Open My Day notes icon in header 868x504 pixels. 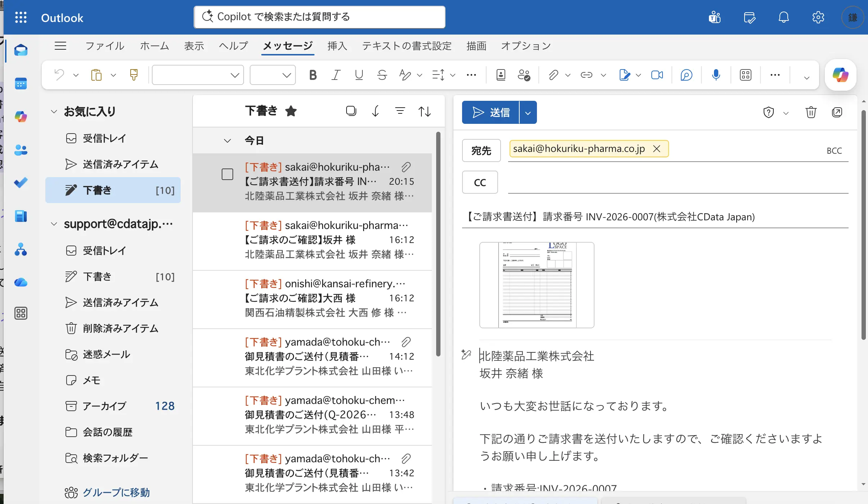[749, 17]
